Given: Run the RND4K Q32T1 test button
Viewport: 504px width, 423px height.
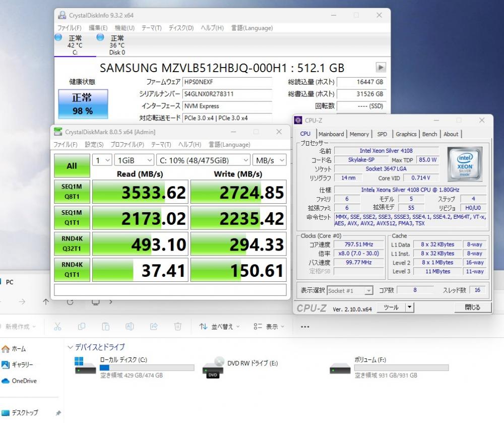Looking at the screenshot, I should click(72, 244).
